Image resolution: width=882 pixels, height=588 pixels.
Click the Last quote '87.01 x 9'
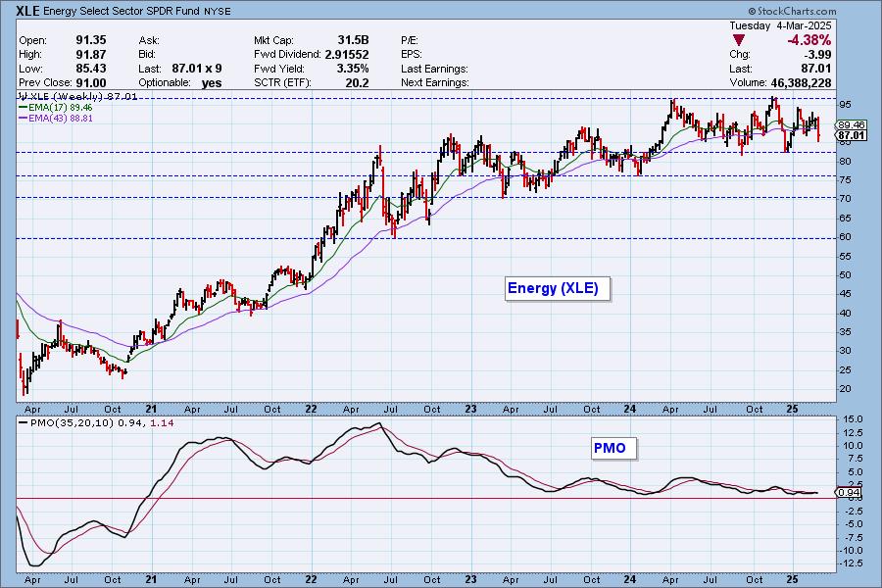click(197, 69)
